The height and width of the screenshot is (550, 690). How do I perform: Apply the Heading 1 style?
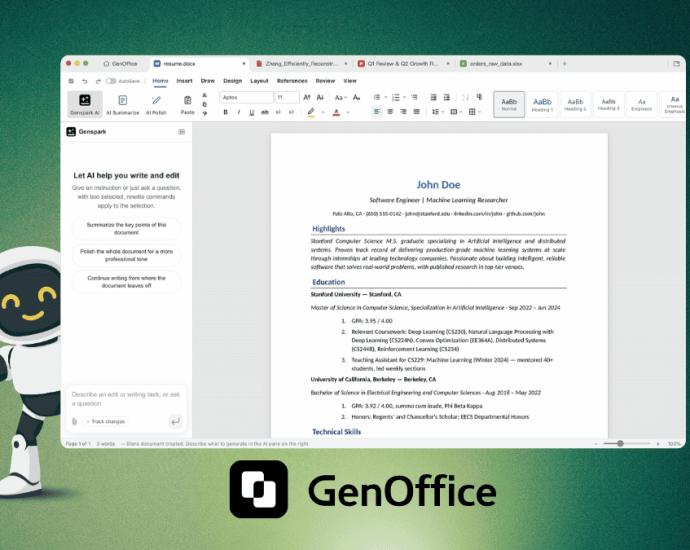(542, 104)
